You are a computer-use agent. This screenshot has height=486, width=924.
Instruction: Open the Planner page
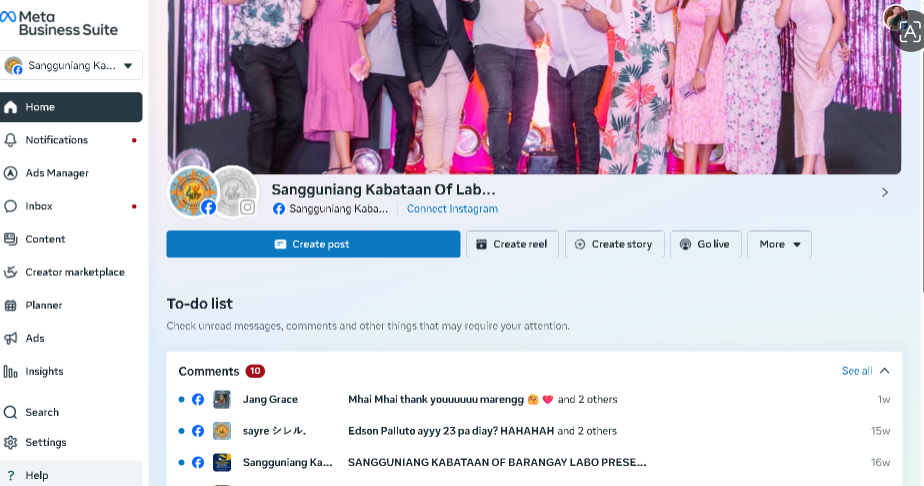(71, 305)
